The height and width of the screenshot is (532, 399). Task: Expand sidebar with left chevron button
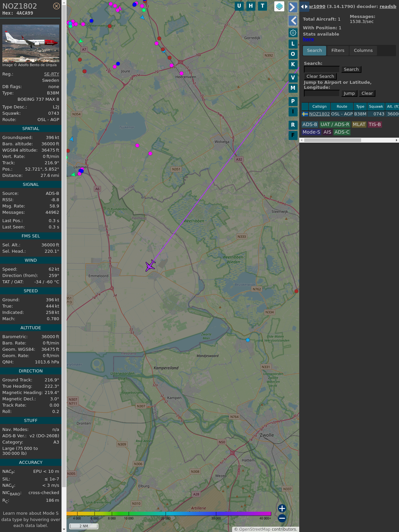[x=293, y=21]
